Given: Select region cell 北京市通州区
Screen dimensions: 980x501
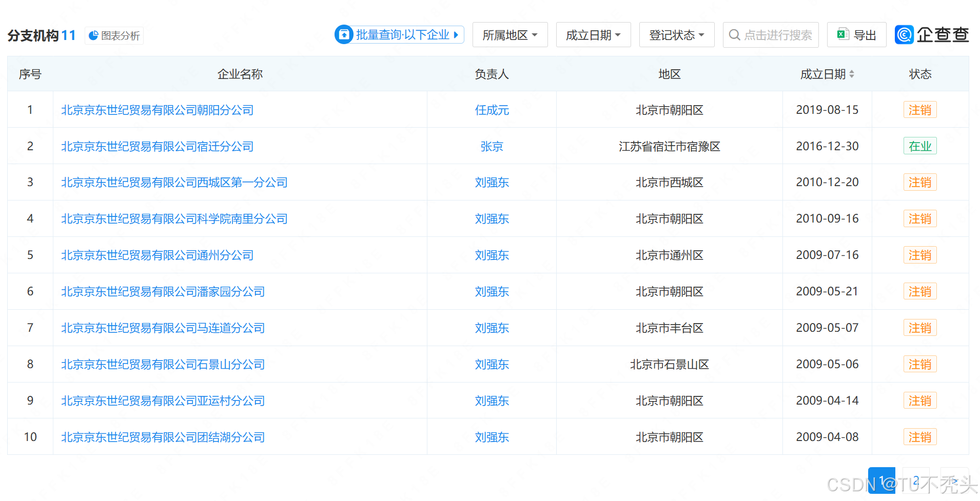Looking at the screenshot, I should 669,255.
